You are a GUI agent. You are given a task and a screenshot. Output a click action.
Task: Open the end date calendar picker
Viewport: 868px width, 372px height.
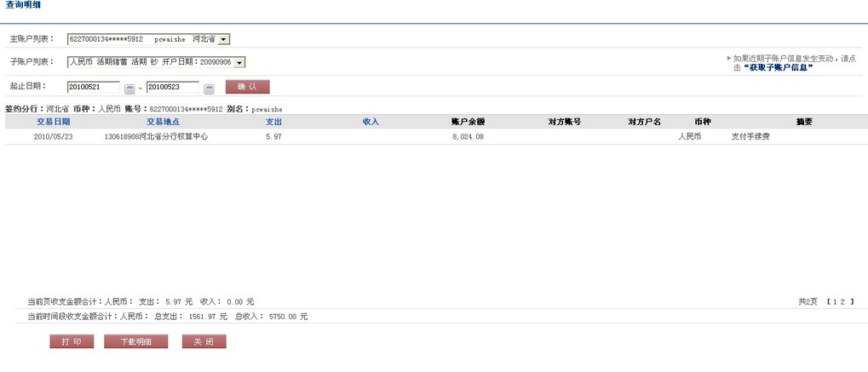209,88
